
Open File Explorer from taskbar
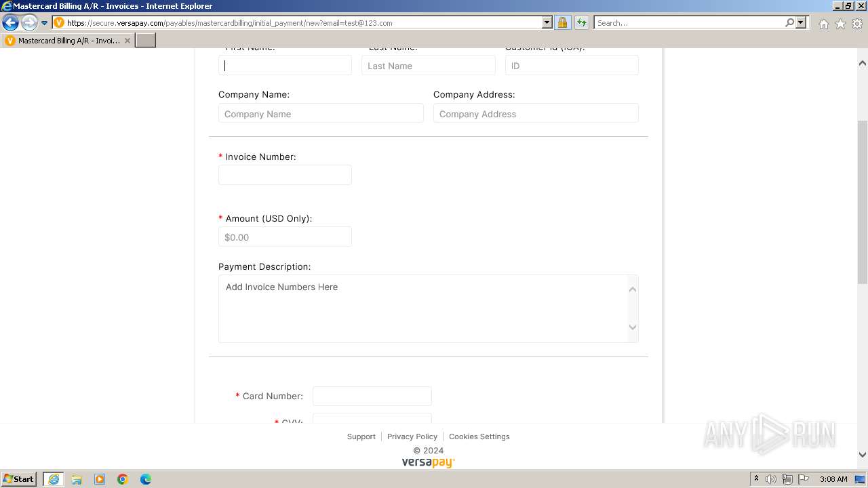pyautogui.click(x=77, y=479)
